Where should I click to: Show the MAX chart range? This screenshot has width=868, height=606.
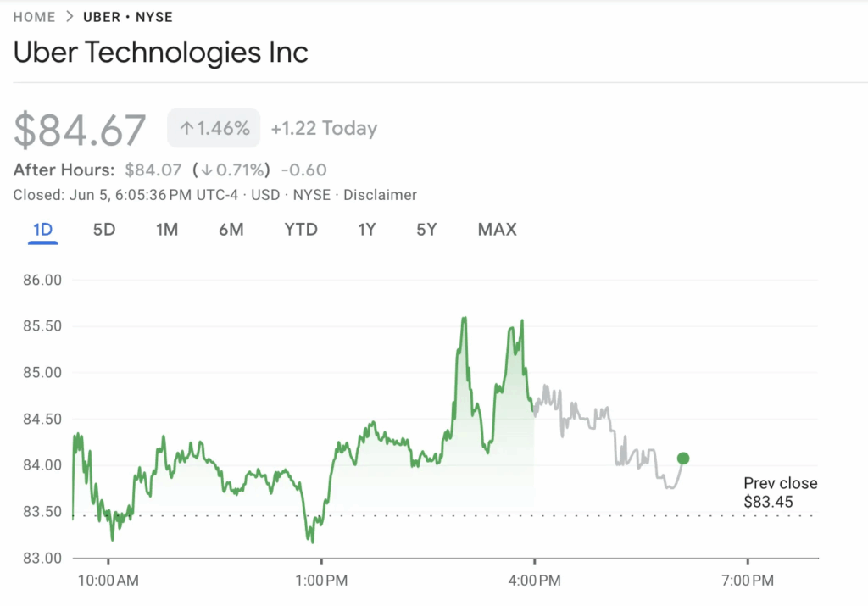pos(497,230)
